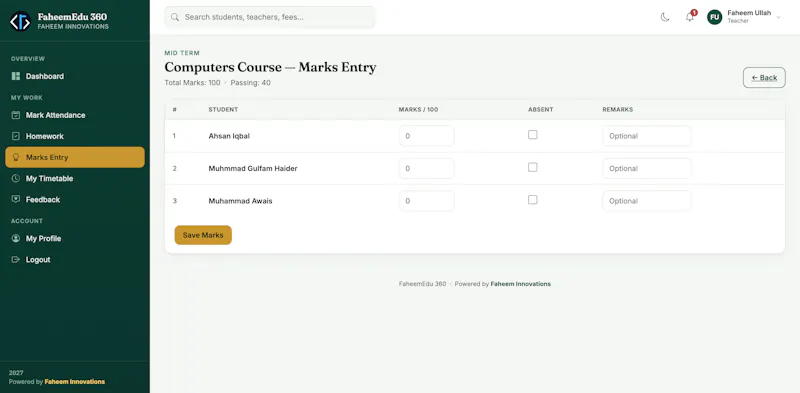The width and height of the screenshot is (800, 393).
Task: Click the Mark Attendance calendar icon
Action: pos(16,115)
